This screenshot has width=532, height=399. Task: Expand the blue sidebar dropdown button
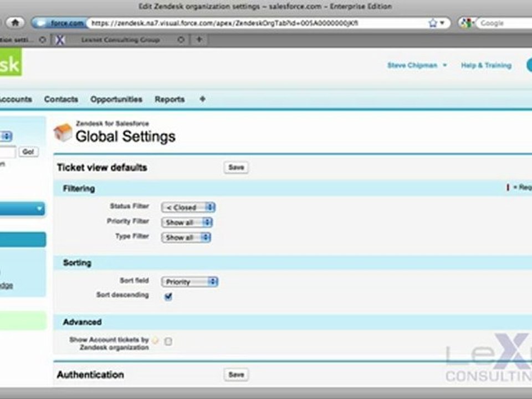tap(22, 208)
